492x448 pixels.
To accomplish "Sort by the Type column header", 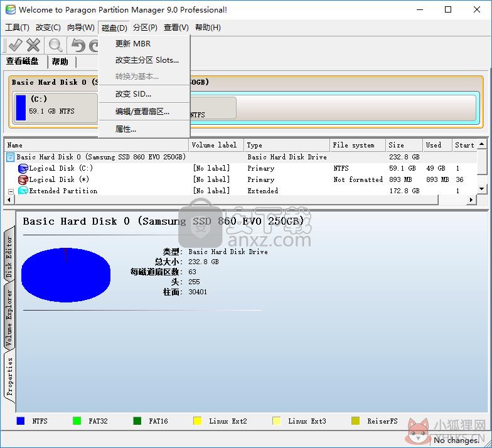I will pos(287,145).
